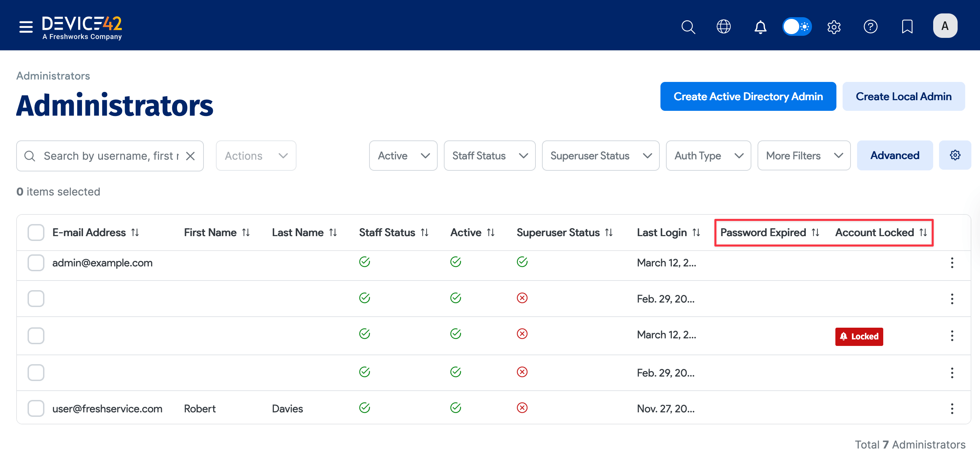Open the More Filters dropdown

pyautogui.click(x=804, y=156)
